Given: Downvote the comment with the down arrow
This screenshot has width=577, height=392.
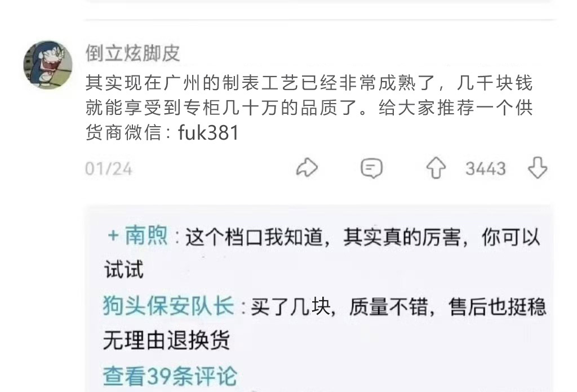Looking at the screenshot, I should click(538, 168).
